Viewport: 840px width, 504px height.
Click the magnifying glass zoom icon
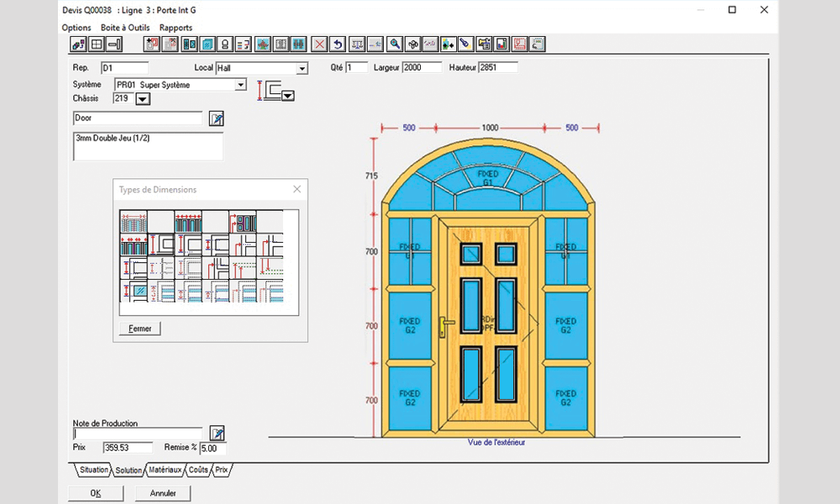click(394, 44)
